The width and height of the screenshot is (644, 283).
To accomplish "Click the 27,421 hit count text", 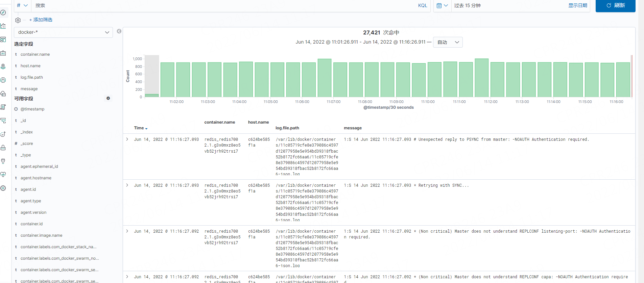I will coord(372,32).
